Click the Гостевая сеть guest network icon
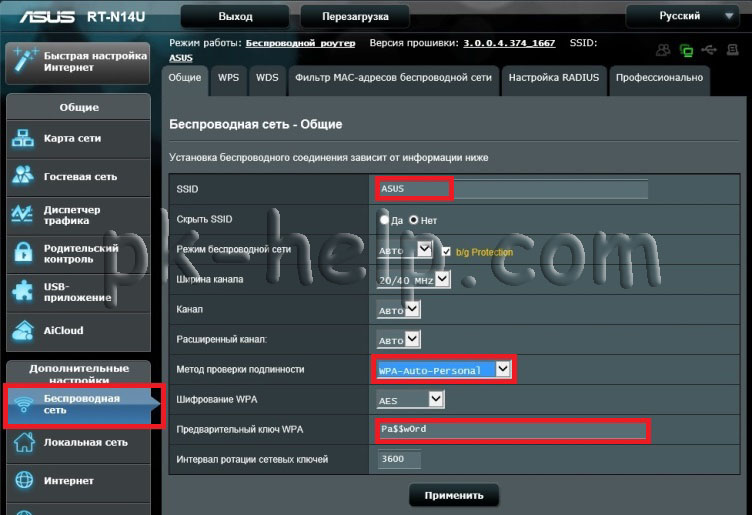The width and height of the screenshot is (752, 515). click(x=23, y=176)
